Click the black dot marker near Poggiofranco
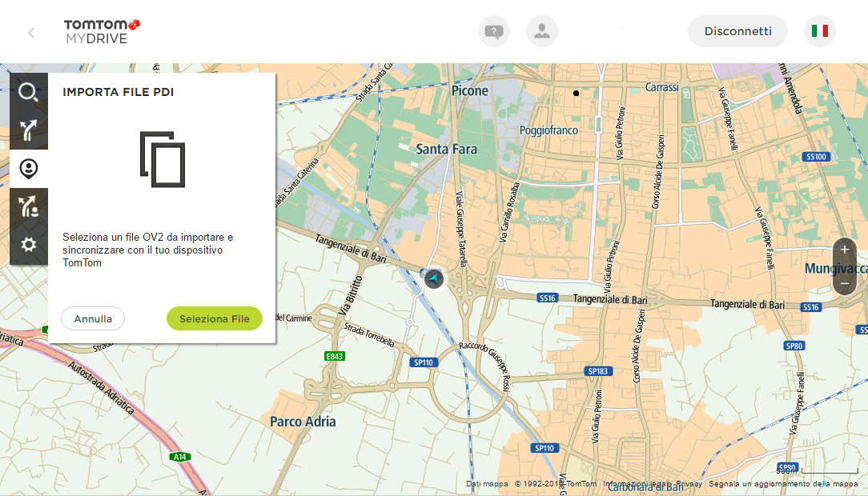Image resolution: width=868 pixels, height=496 pixels. 576,94
